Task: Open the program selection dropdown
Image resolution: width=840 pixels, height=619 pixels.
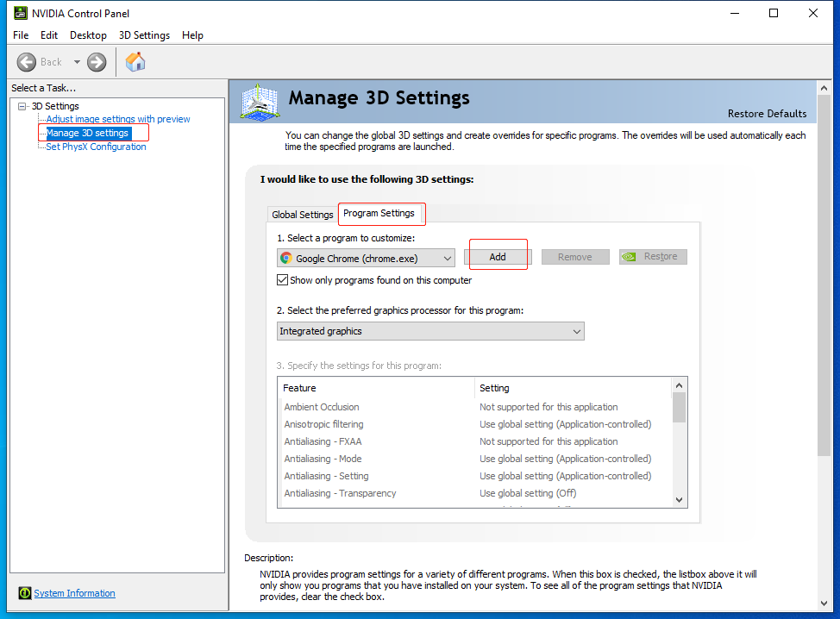Action: coord(366,258)
